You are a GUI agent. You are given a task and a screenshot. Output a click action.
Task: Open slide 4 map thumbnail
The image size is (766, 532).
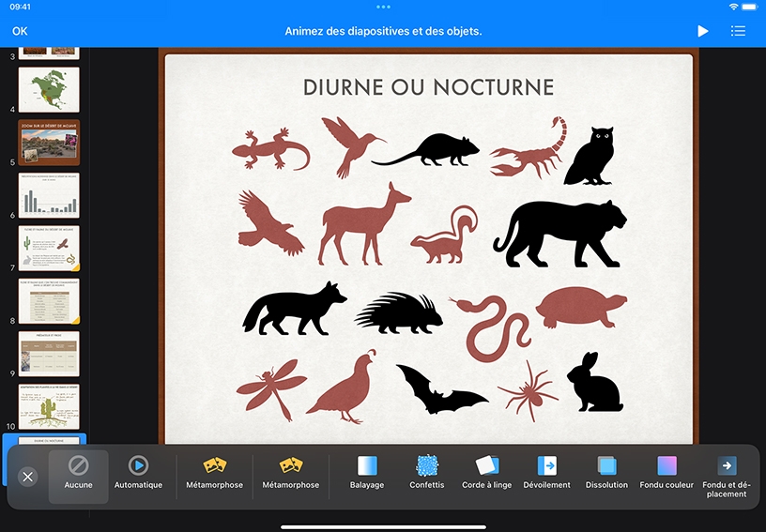pyautogui.click(x=49, y=90)
